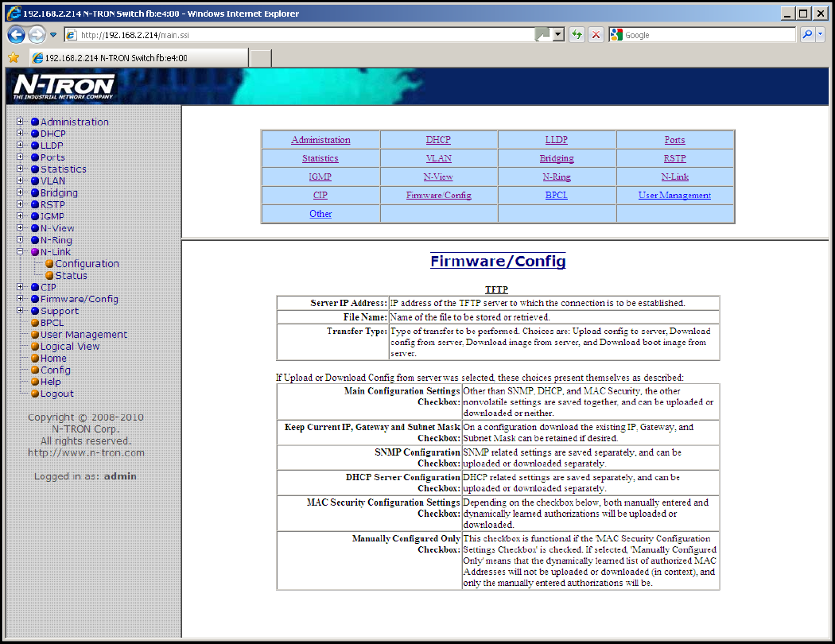The width and height of the screenshot is (835, 644).
Task: Click the IGMP blue bullet icon
Action: (x=35, y=216)
